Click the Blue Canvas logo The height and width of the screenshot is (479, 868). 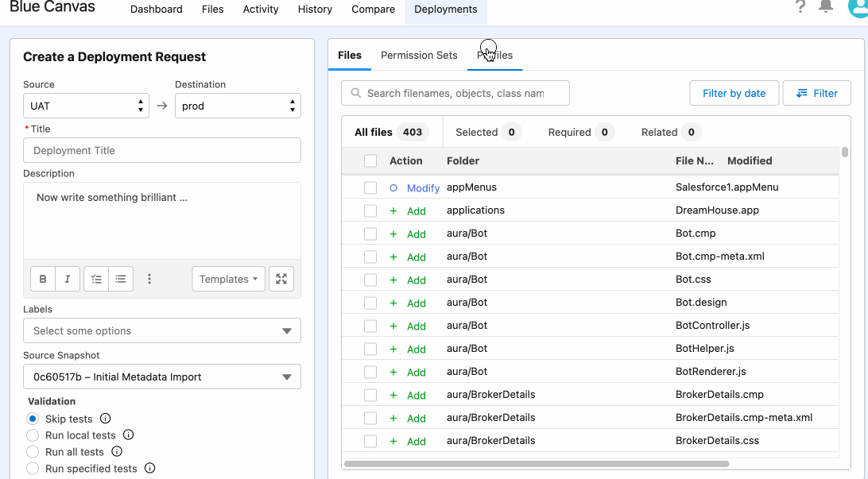52,6
